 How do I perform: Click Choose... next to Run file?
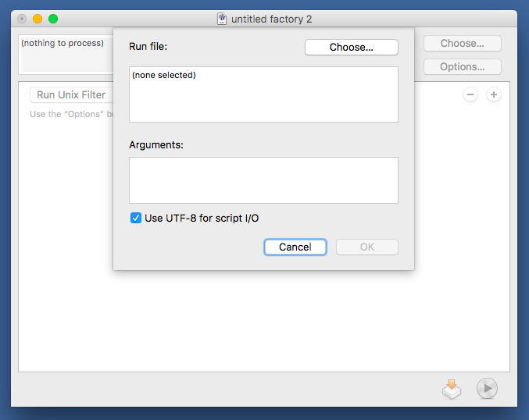[x=351, y=48]
